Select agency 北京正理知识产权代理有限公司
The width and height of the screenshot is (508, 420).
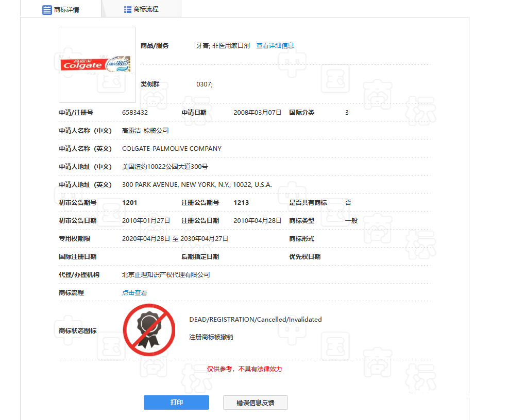pos(166,275)
